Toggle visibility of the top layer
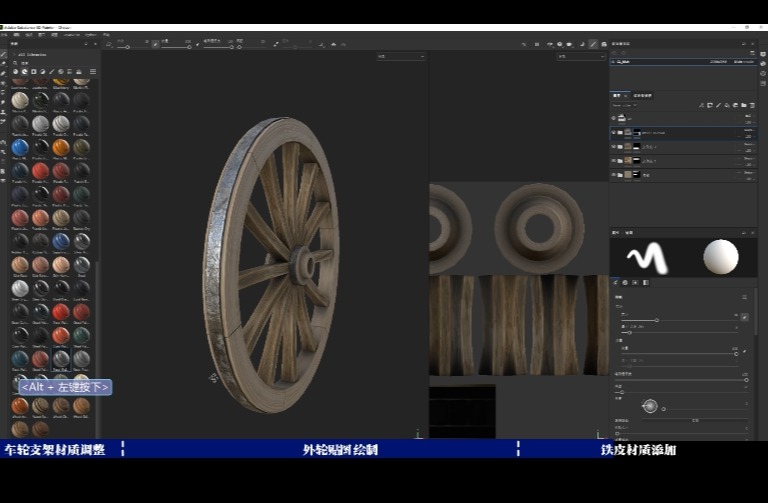This screenshot has width=771, height=503. pos(614,118)
